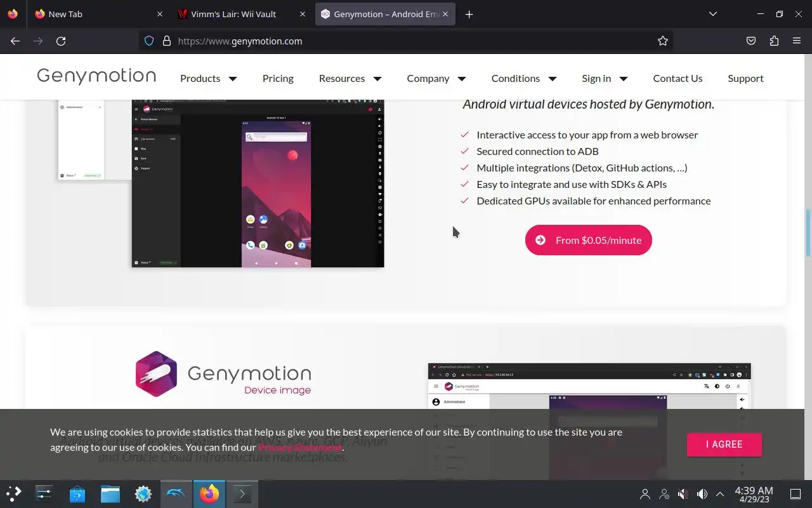Screen dimensions: 812x508
Task: Click the From $0.05/minute button
Action: point(589,240)
